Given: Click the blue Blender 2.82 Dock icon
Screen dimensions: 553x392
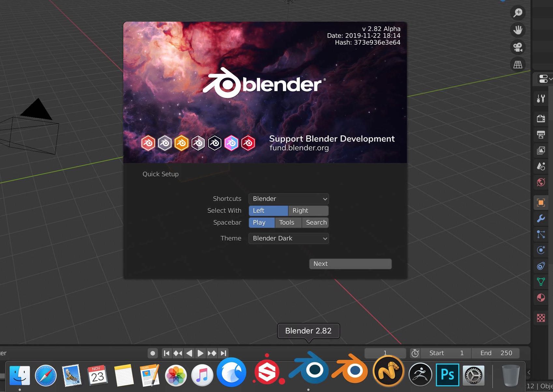Looking at the screenshot, I should tap(309, 369).
